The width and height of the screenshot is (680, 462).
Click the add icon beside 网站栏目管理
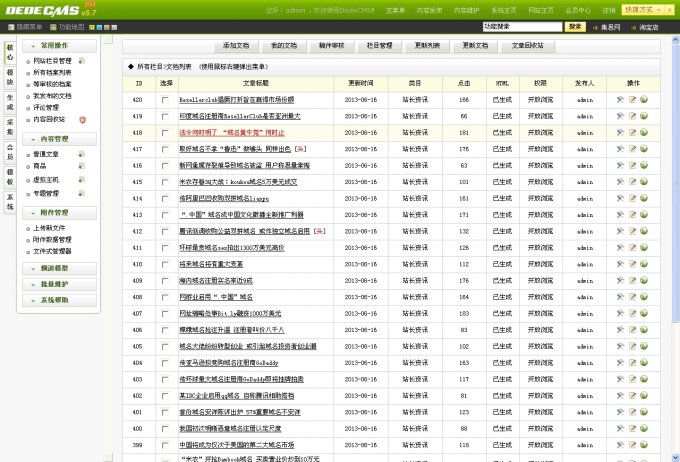click(x=82, y=61)
